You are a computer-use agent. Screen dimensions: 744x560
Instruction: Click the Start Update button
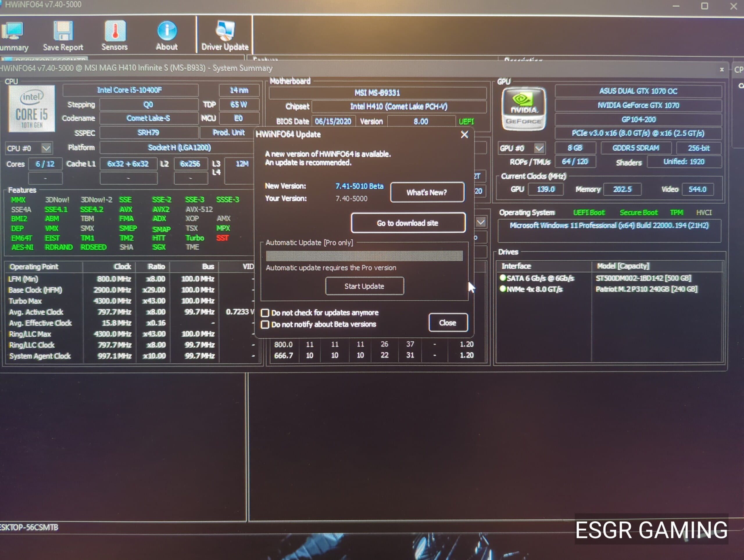[364, 286]
